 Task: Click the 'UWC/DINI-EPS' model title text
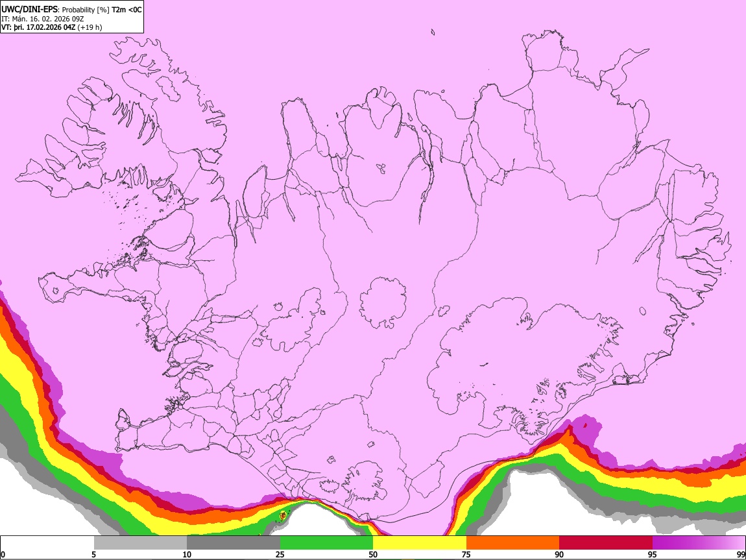(x=29, y=10)
